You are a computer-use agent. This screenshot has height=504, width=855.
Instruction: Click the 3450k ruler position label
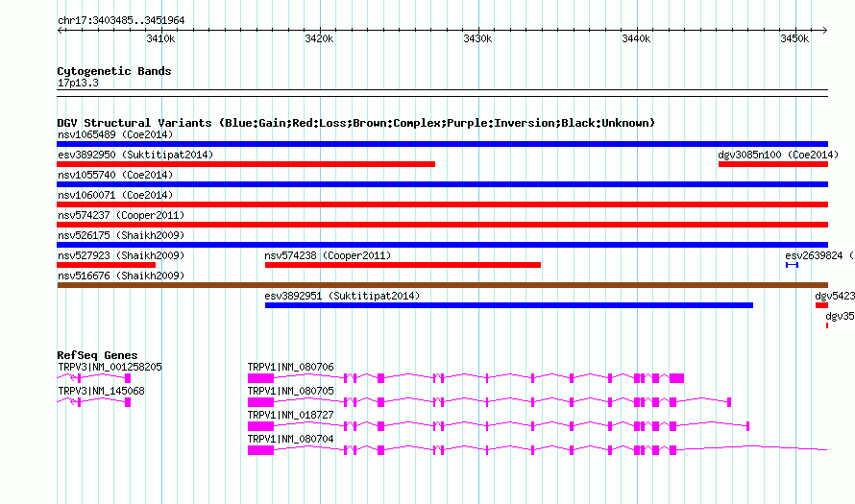(x=794, y=39)
